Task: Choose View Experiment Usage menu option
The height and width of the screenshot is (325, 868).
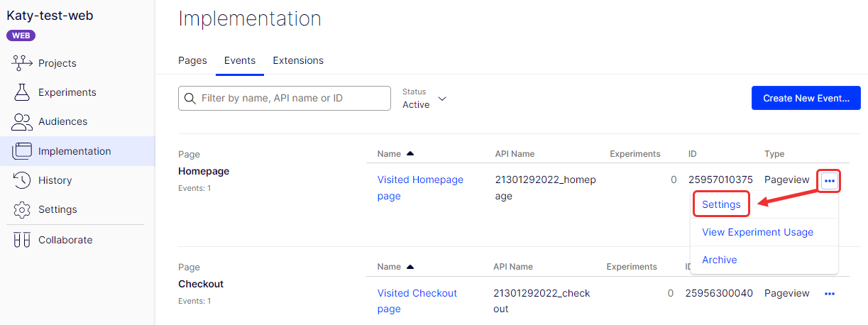Action: pos(757,232)
